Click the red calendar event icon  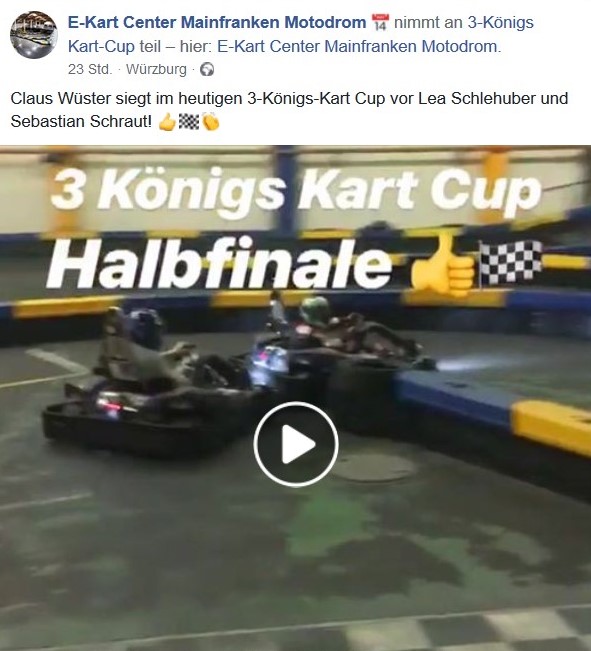pyautogui.click(x=380, y=22)
